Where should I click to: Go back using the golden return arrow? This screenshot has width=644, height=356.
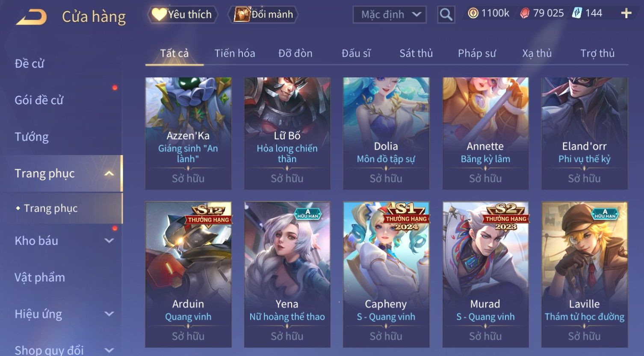tap(32, 17)
